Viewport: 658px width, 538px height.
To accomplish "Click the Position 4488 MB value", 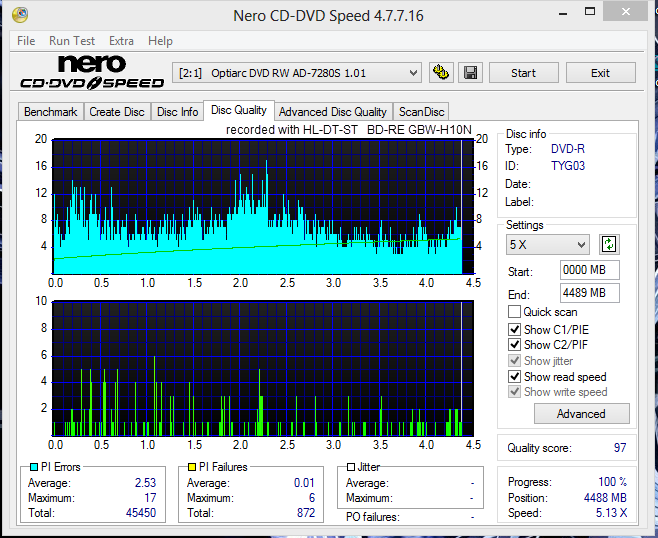I will pos(605,498).
